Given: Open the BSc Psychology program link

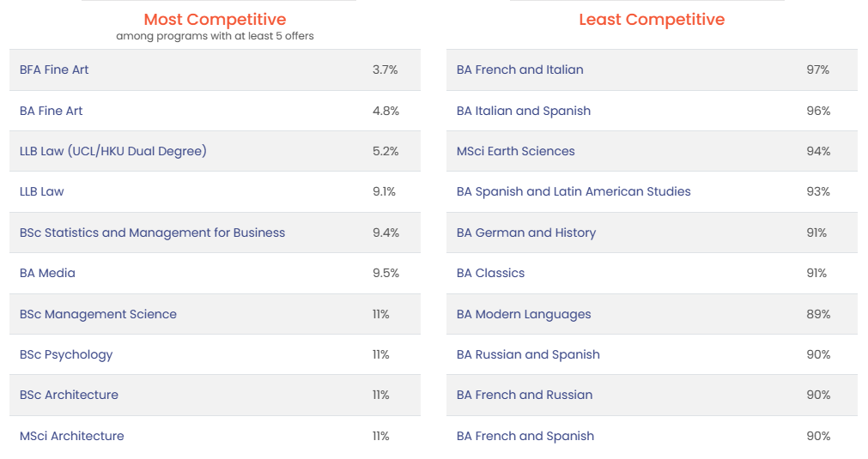Looking at the screenshot, I should click(x=66, y=354).
